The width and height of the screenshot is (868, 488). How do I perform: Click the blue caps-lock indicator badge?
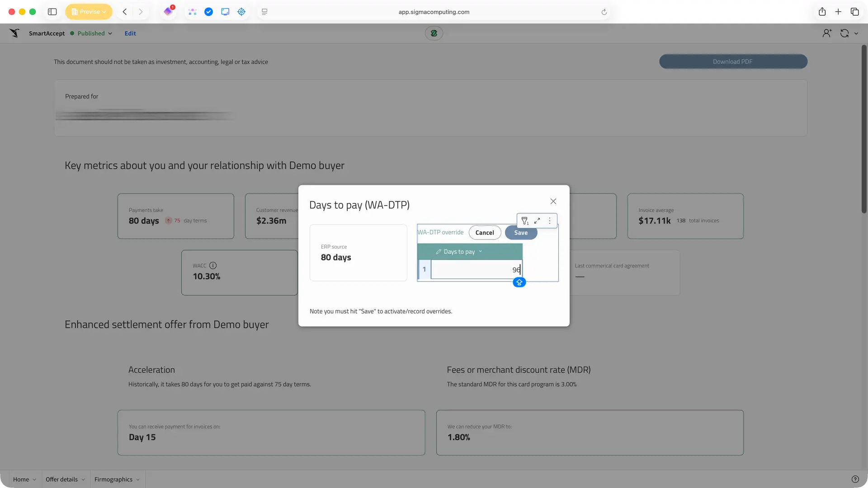(x=519, y=282)
